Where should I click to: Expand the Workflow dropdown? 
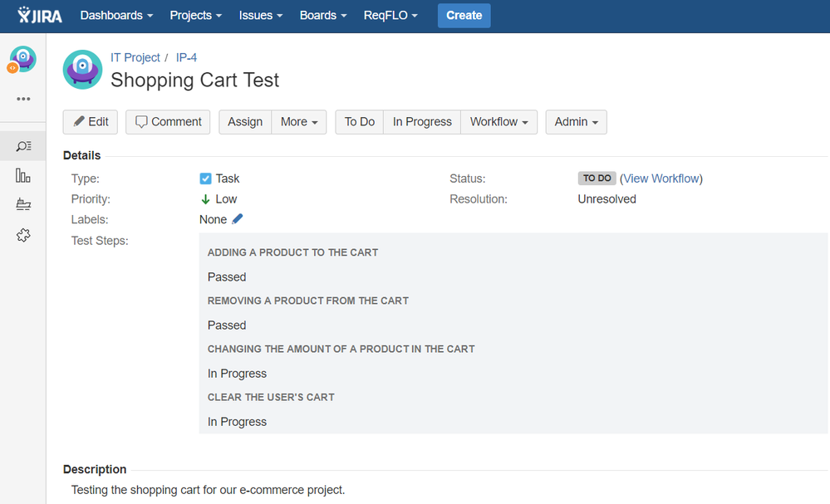tap(499, 122)
